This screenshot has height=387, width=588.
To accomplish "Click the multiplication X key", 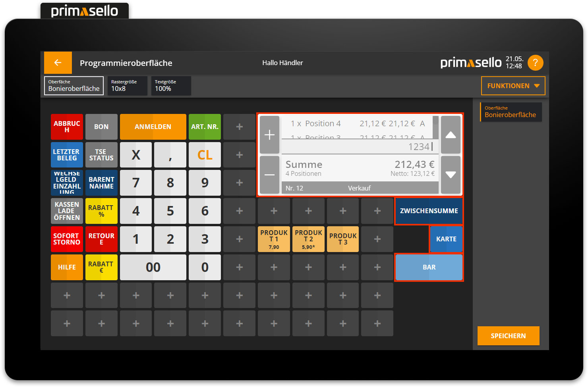I will [136, 155].
